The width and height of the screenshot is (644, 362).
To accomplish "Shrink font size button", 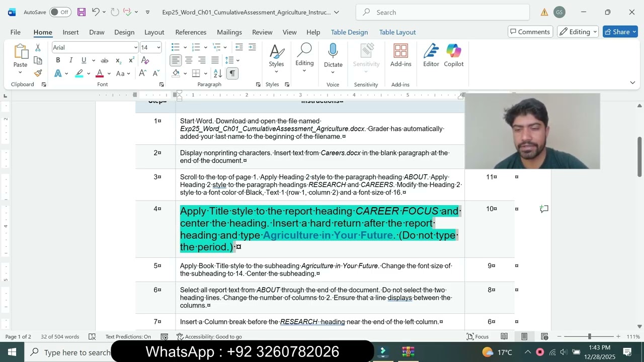I will click(x=155, y=73).
